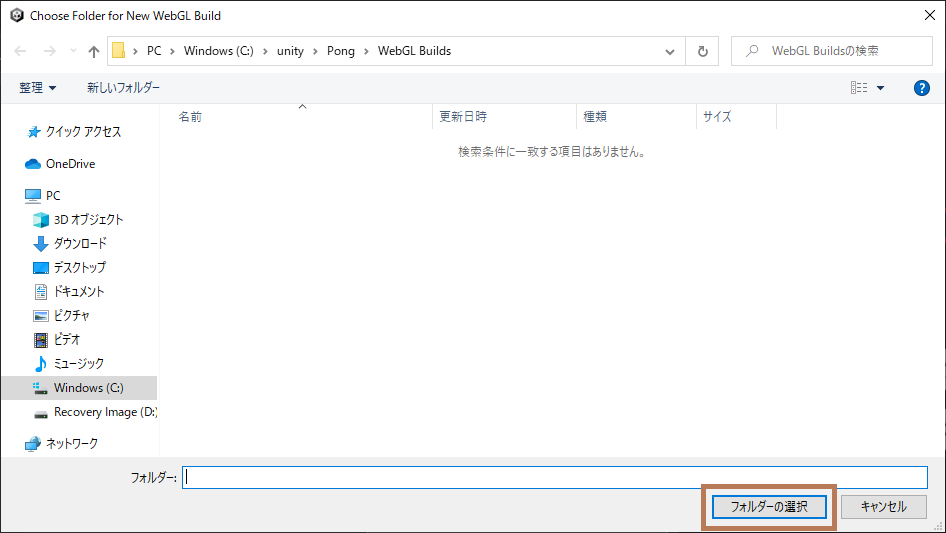Screen dimensions: 946x533
Task: Open the view options dropdown arrow
Action: 880,88
